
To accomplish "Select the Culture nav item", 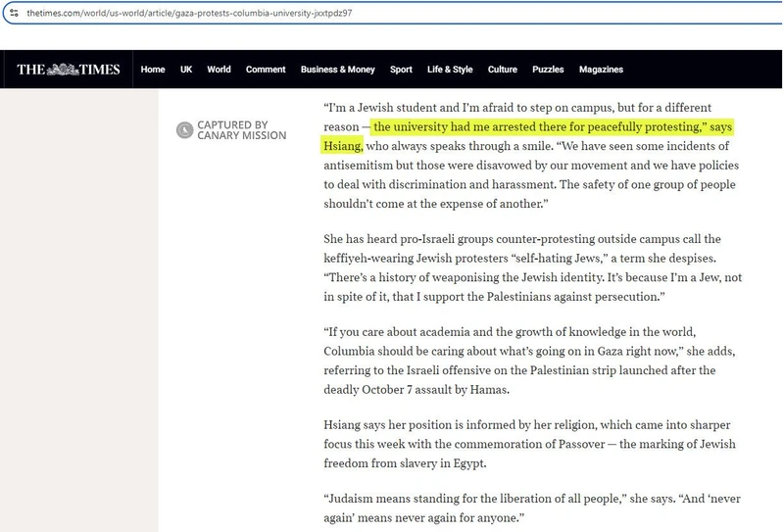I will 503,70.
